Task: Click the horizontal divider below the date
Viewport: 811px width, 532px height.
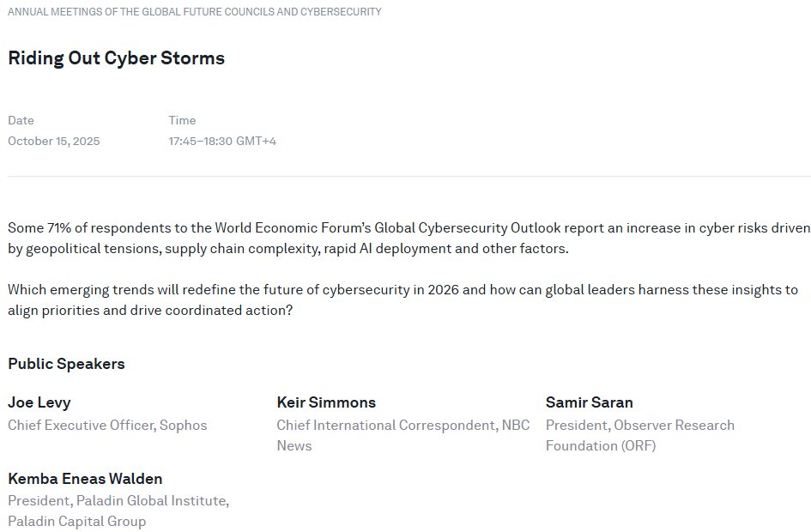Action: [409, 176]
